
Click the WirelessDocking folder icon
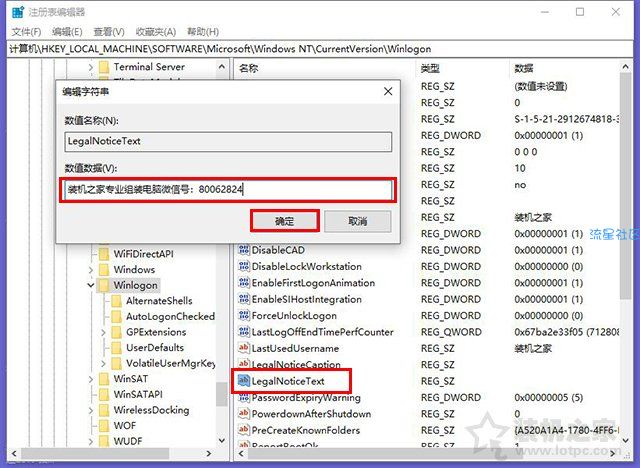(x=104, y=410)
